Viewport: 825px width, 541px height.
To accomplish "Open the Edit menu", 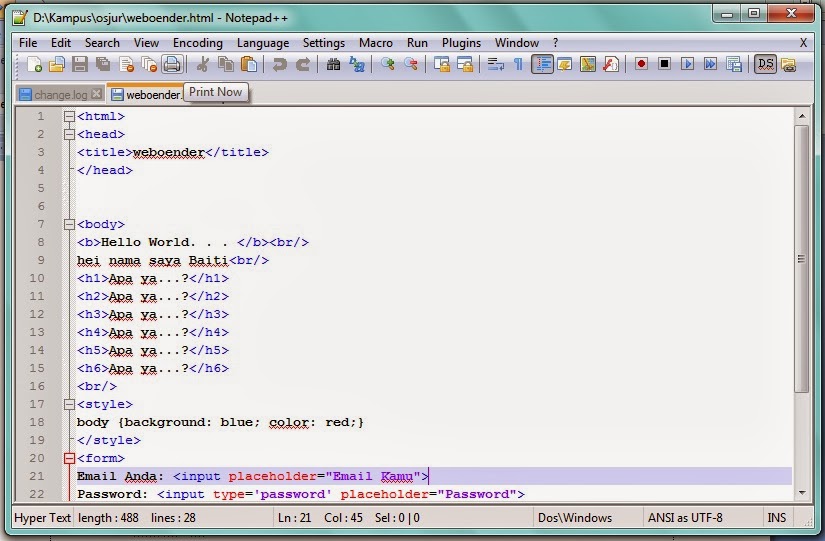I will pyautogui.click(x=61, y=43).
